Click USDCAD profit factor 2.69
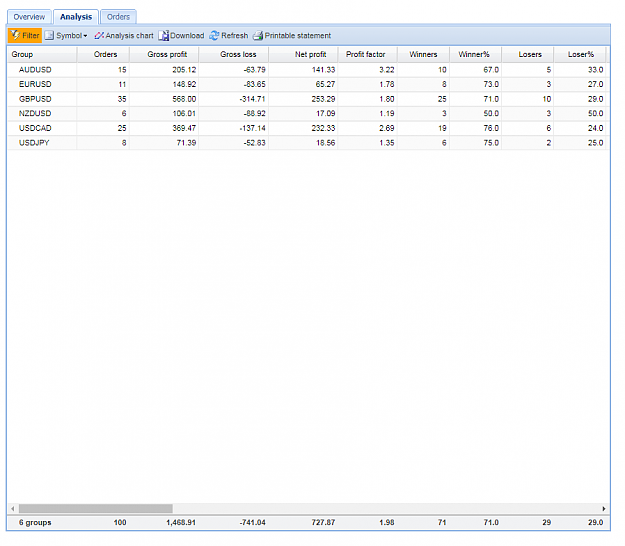 pyautogui.click(x=387, y=128)
